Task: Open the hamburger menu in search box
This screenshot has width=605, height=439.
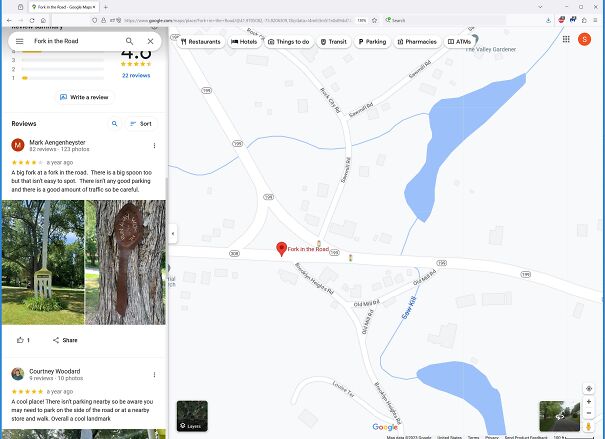Action: [19, 41]
